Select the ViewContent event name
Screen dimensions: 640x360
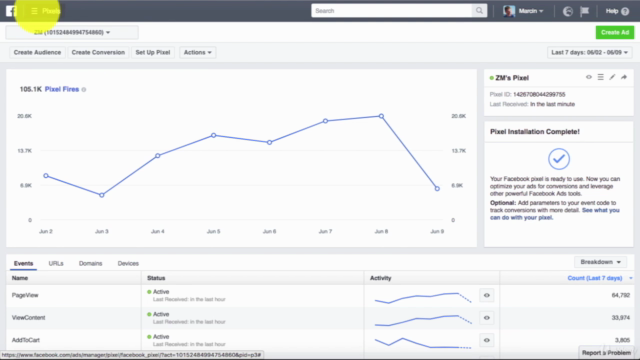28,318
